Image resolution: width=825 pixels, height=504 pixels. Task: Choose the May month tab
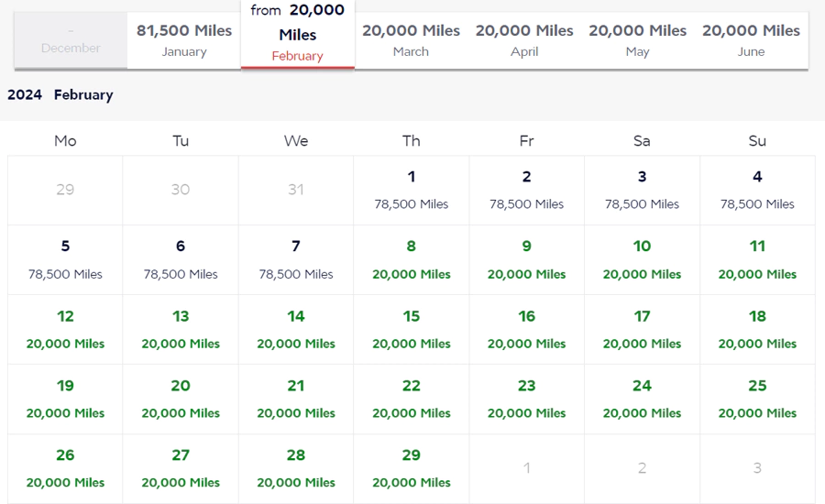pos(638,39)
